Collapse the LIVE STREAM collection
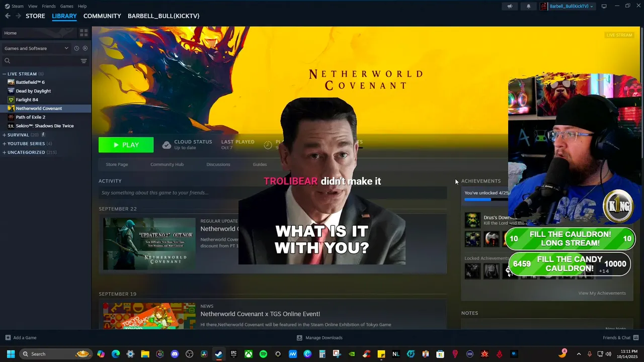 click(4, 74)
